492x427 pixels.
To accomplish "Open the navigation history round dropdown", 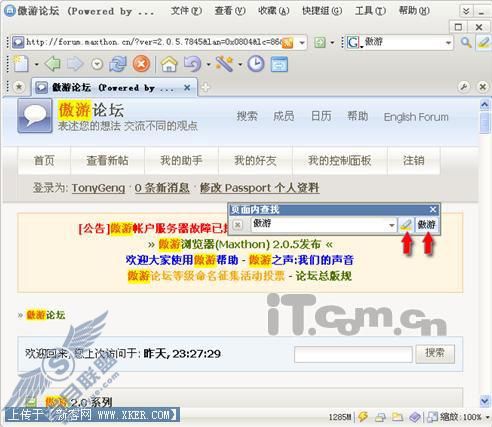I will tap(97, 64).
